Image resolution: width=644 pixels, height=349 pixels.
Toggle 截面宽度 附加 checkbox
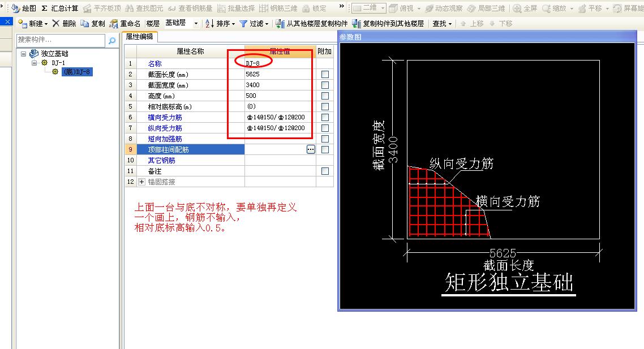pos(325,85)
